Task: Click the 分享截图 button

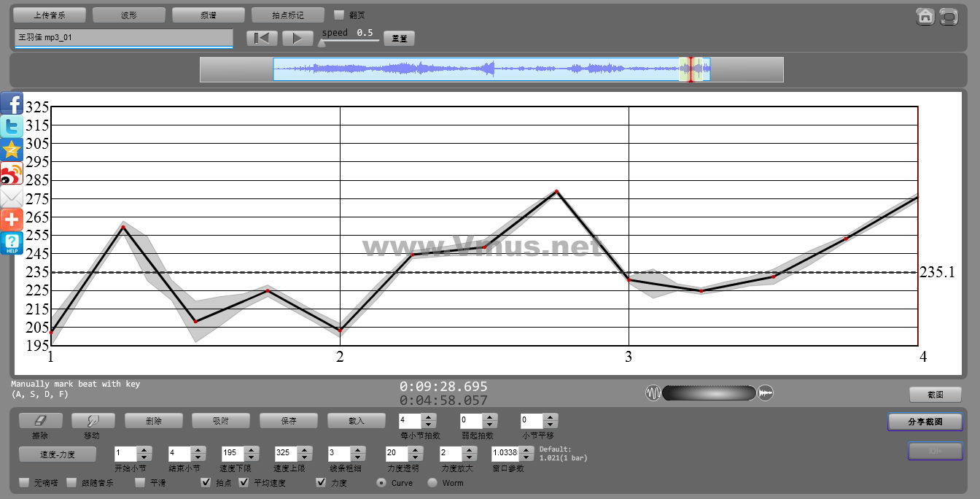Action: point(925,422)
